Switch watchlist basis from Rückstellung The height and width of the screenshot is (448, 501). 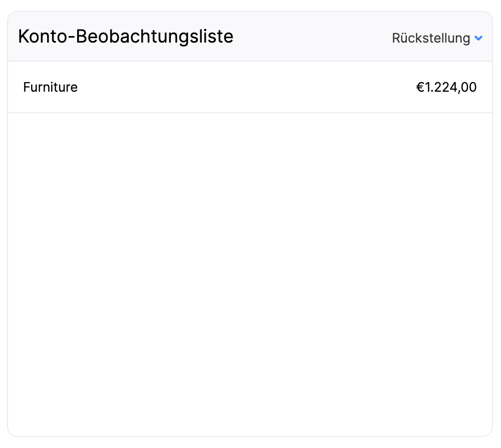[x=436, y=38]
